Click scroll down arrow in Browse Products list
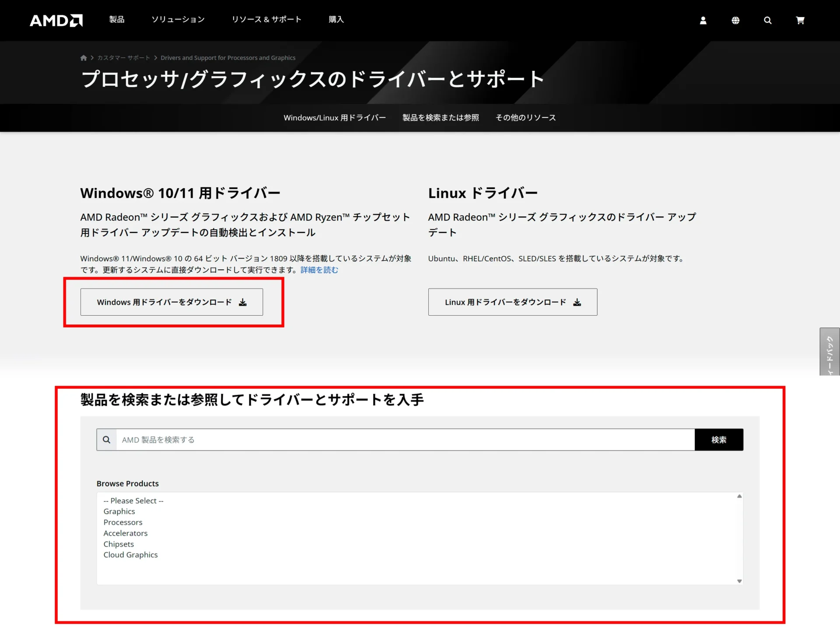 click(739, 581)
